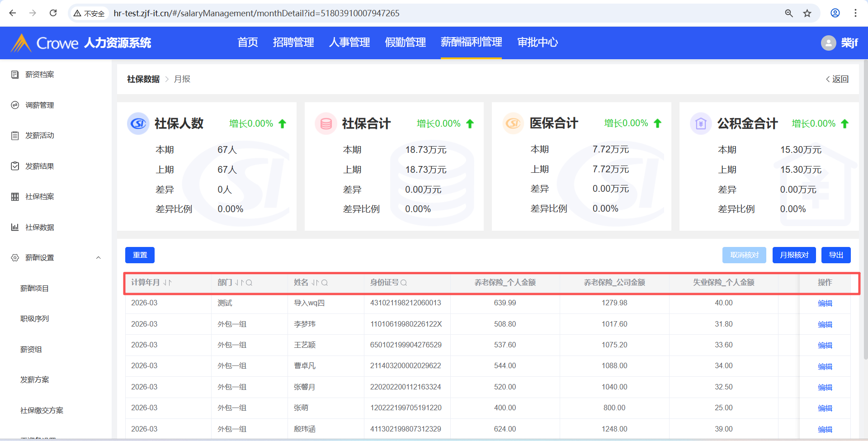Click the 社保人数 card icon
This screenshot has width=868, height=441.
[x=138, y=123]
